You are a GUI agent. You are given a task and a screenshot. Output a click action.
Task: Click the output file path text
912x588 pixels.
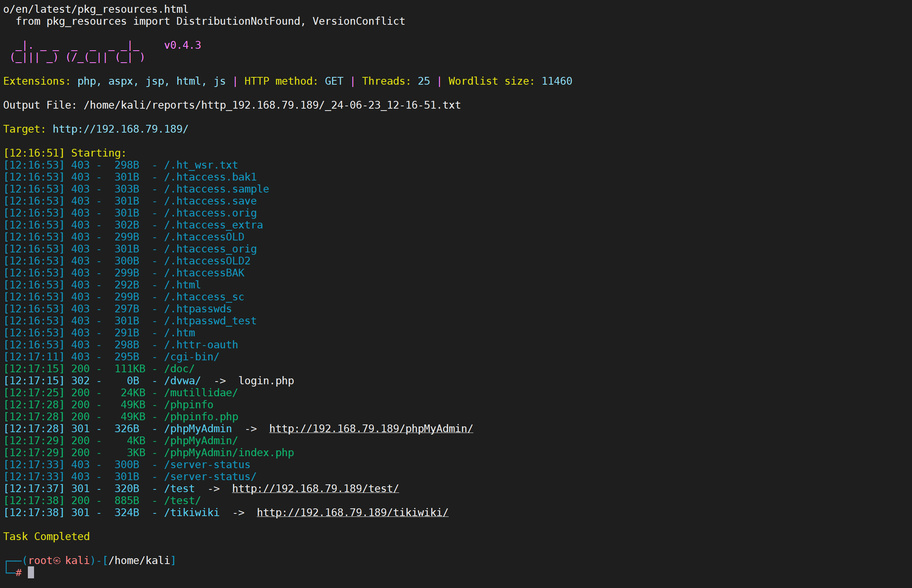pos(272,105)
